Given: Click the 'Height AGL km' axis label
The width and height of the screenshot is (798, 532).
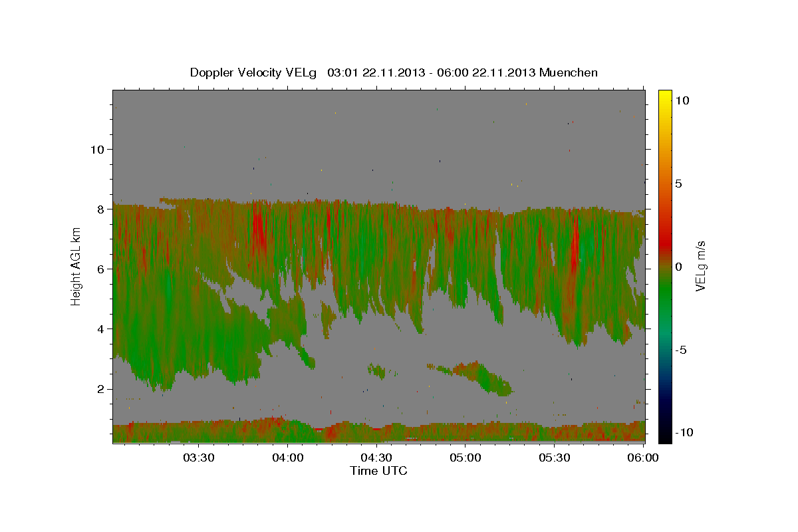Looking at the screenshot, I should pyautogui.click(x=76, y=266).
